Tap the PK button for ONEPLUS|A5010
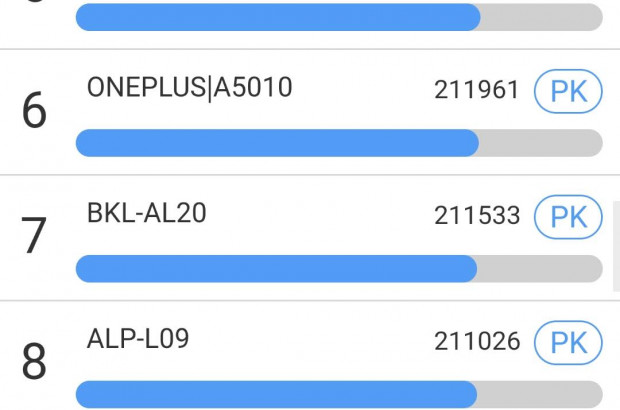This screenshot has height=410, width=620. pyautogui.click(x=568, y=91)
